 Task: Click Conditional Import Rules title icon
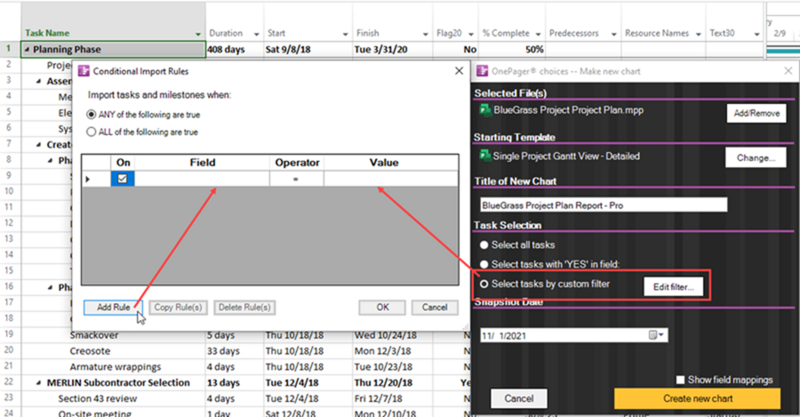click(x=83, y=71)
